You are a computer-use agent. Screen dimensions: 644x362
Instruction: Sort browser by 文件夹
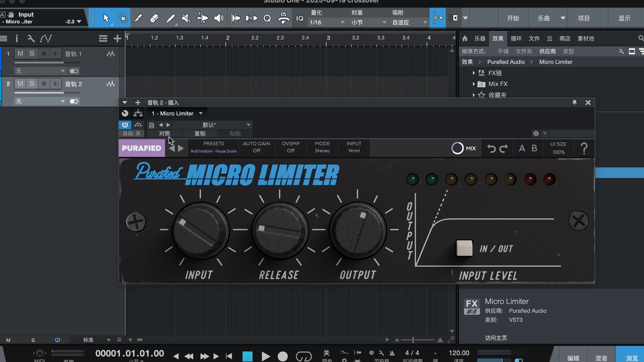click(524, 51)
